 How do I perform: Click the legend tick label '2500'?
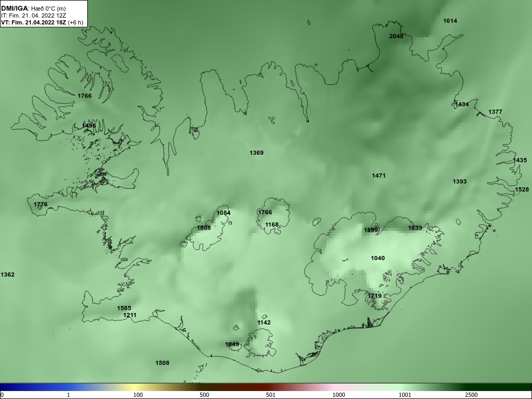pyautogui.click(x=471, y=395)
